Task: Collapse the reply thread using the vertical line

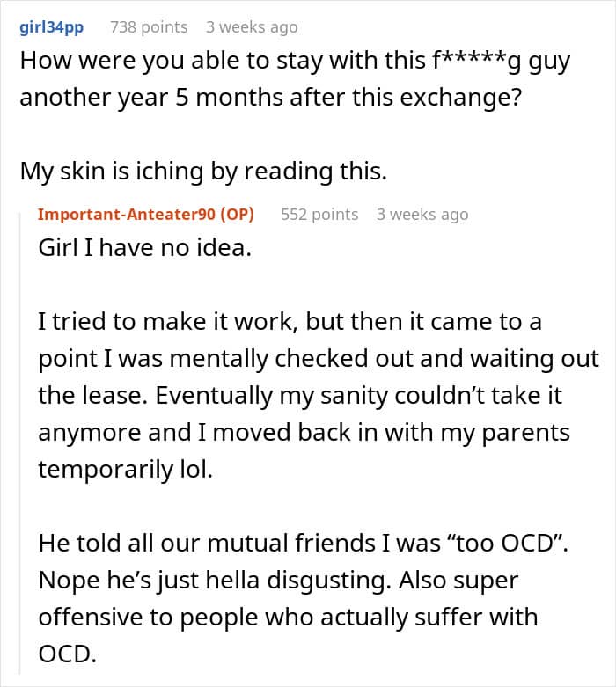Action: coord(19,443)
